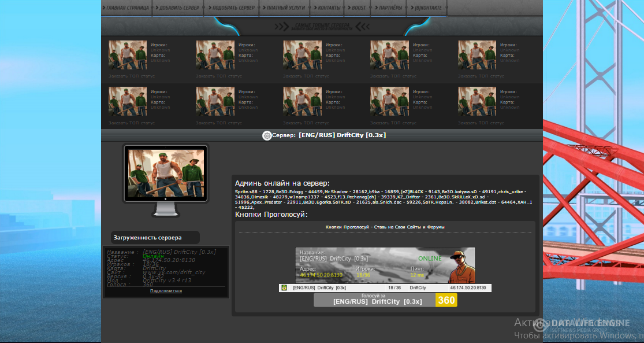Open the ПЛАТНЫЙ УСЛУГИ menu item

tap(284, 8)
